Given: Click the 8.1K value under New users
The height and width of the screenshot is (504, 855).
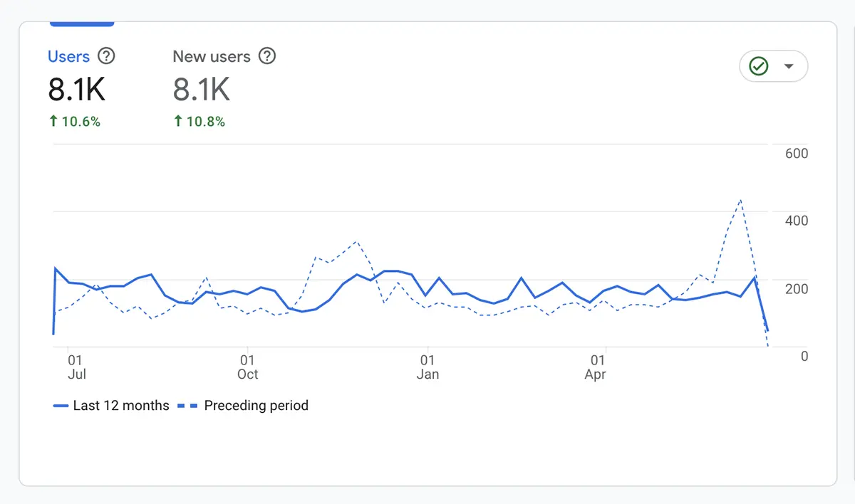Looking at the screenshot, I should 202,90.
